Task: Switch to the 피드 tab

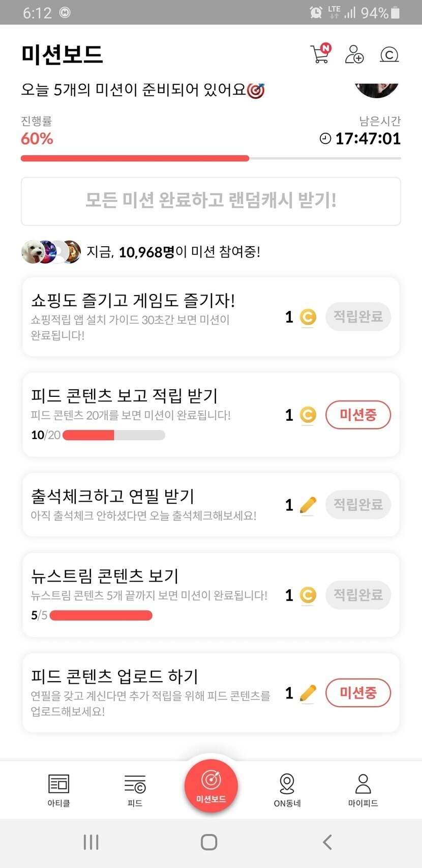Action: coord(135,790)
